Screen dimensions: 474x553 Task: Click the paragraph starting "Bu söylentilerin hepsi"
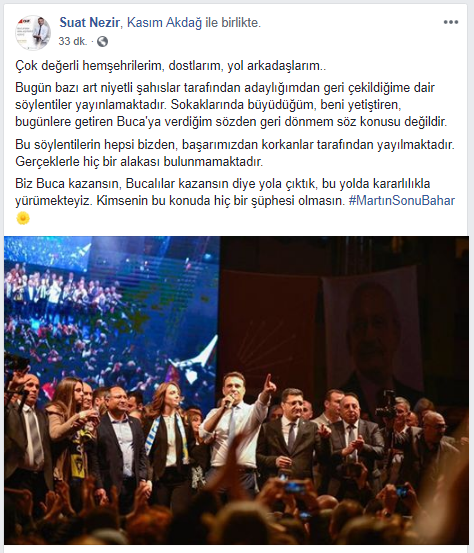point(235,153)
